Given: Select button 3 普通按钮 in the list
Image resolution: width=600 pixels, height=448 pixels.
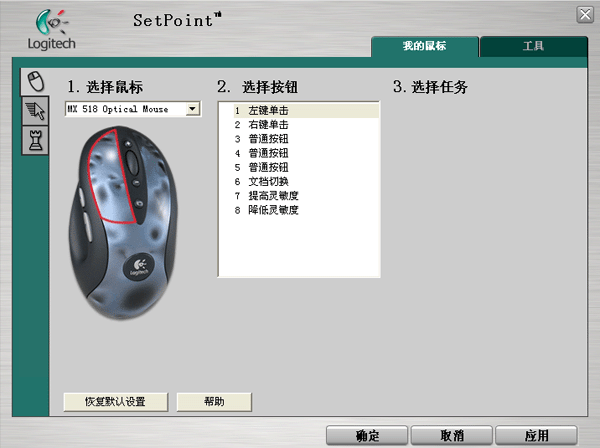Looking at the screenshot, I should coord(306,139).
